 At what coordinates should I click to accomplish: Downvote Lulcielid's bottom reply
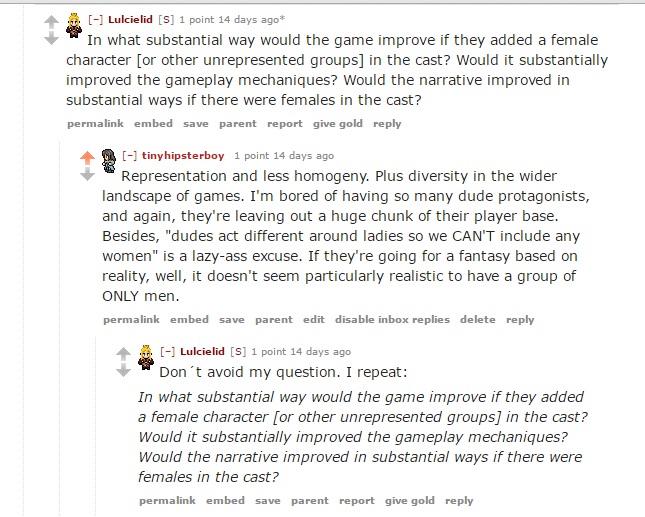[x=124, y=370]
